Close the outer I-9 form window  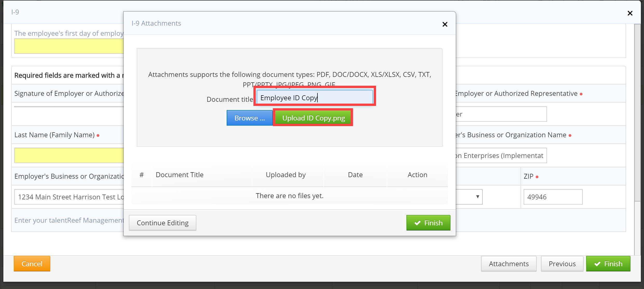click(630, 13)
